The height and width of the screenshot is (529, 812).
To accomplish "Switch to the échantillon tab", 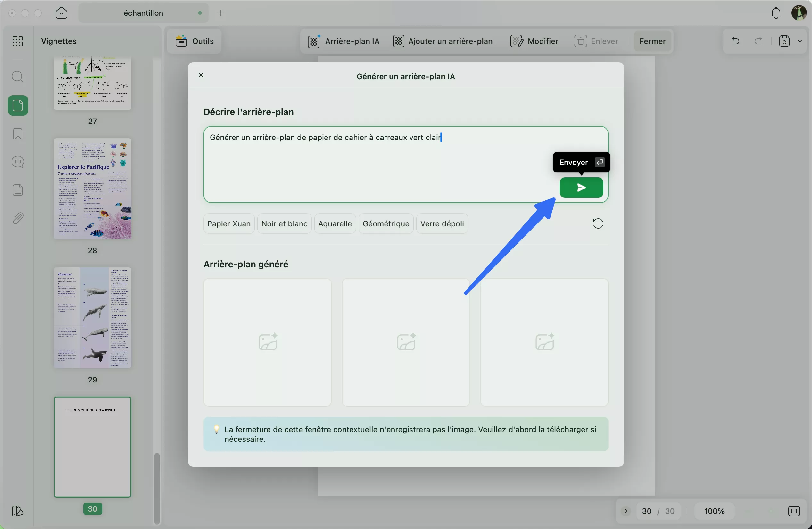I will (x=143, y=13).
